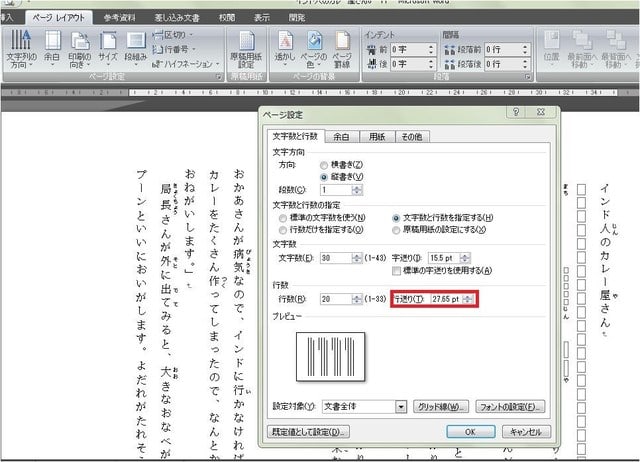Choose 標準の文字数を使う option
640x462 pixels.
(282, 218)
